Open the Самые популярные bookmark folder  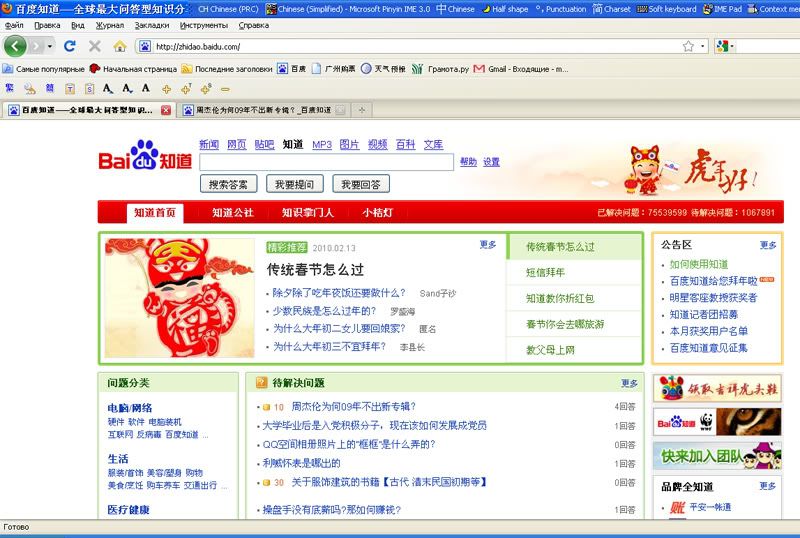pos(44,68)
